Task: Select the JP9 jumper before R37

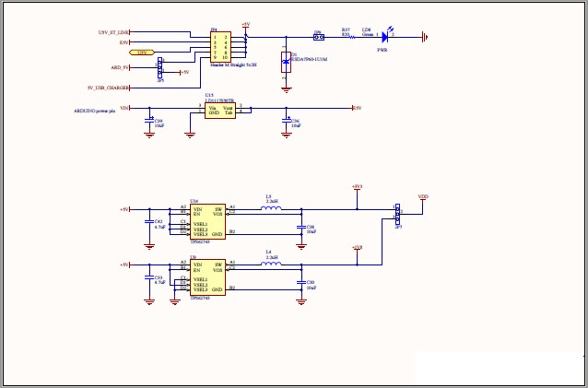Action: (x=318, y=38)
